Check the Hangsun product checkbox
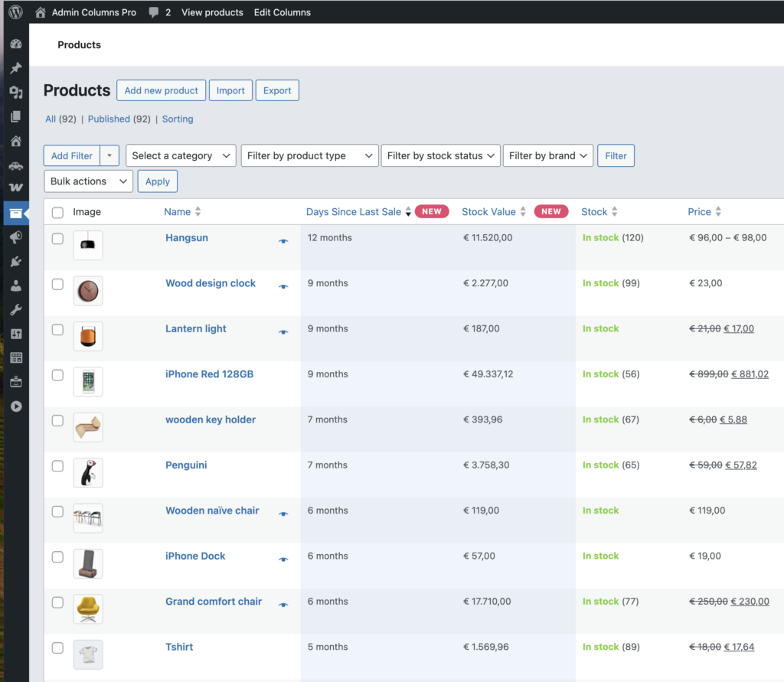Image resolution: width=784 pixels, height=682 pixels. click(x=57, y=239)
